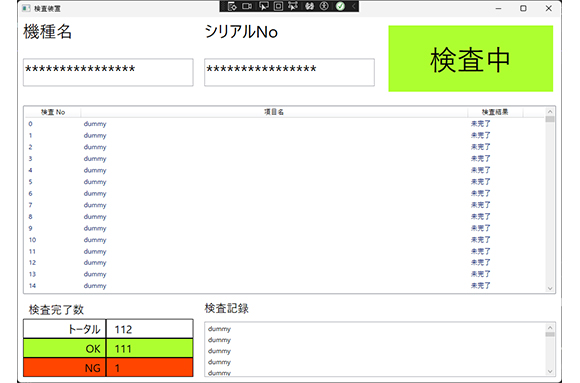Screen dimensions: 580x383
Task: Click the inspection list scrollbar thumb
Action: tap(550, 119)
